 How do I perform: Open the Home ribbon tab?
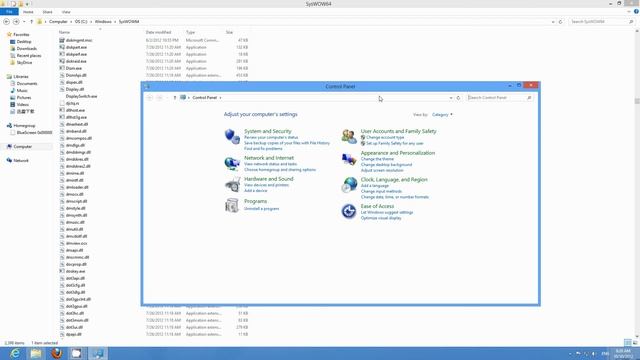(28, 12)
